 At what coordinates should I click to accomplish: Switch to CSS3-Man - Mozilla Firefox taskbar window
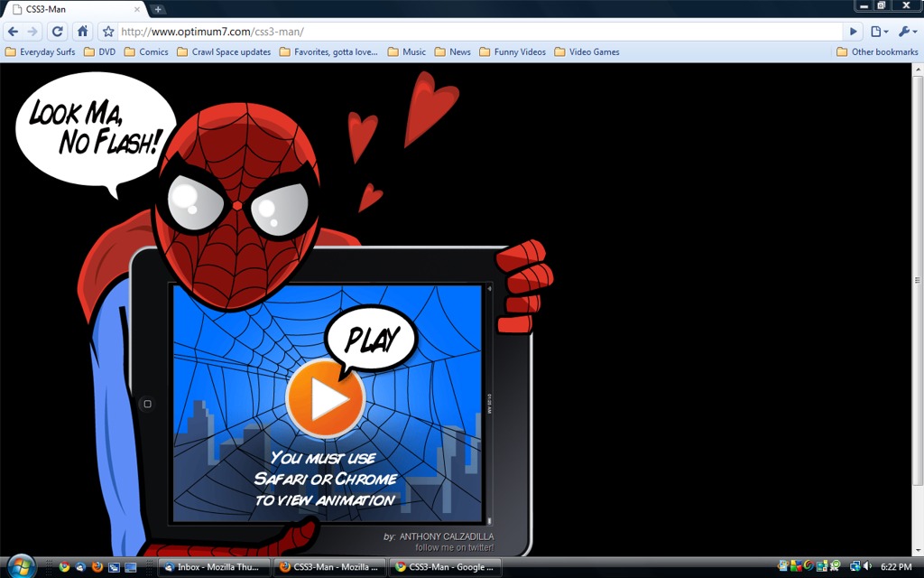(330, 567)
